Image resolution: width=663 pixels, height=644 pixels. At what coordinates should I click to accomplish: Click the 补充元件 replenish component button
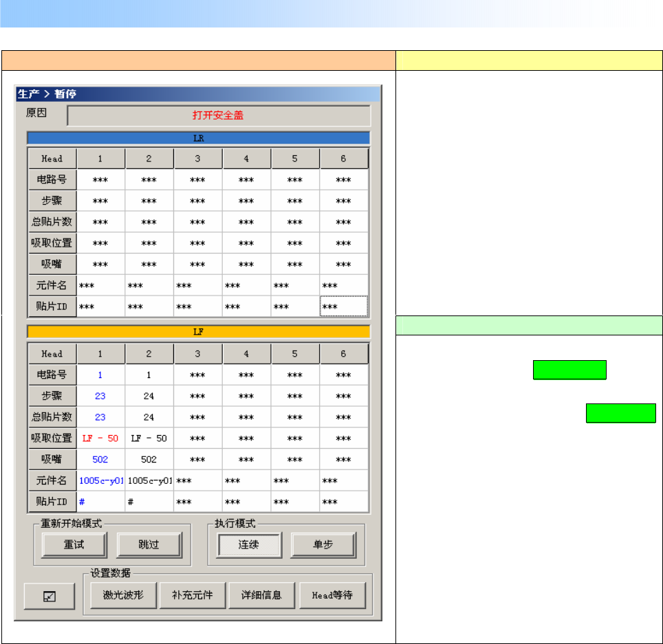click(x=193, y=595)
